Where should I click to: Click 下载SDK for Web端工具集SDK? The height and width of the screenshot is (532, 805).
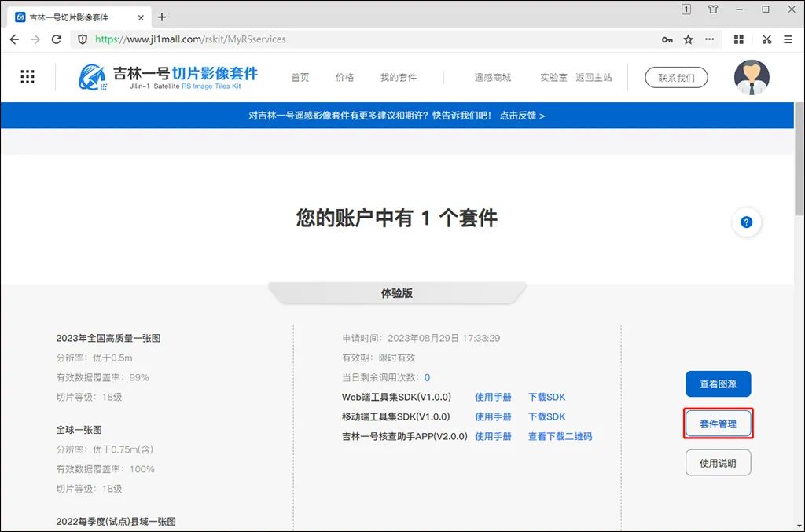click(x=547, y=397)
